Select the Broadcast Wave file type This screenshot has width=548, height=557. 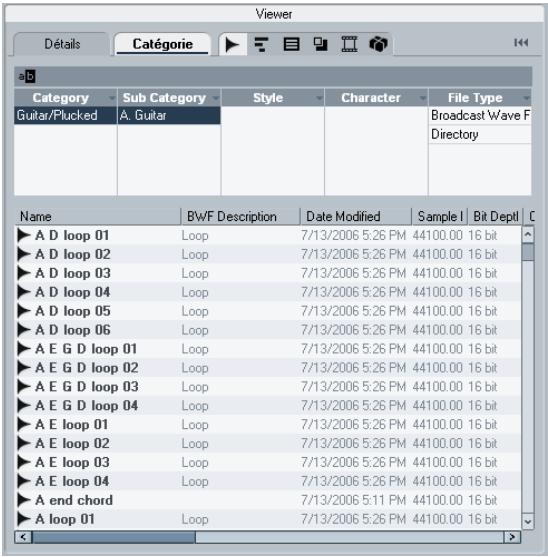[480, 115]
